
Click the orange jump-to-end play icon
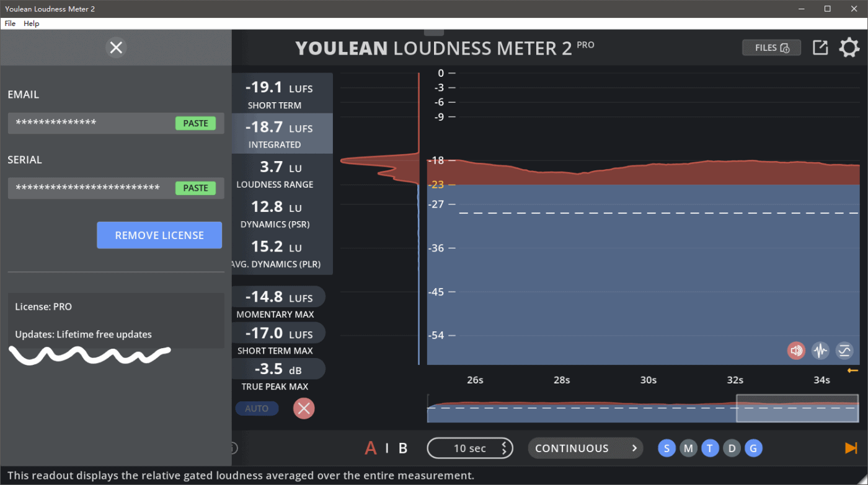coord(851,448)
